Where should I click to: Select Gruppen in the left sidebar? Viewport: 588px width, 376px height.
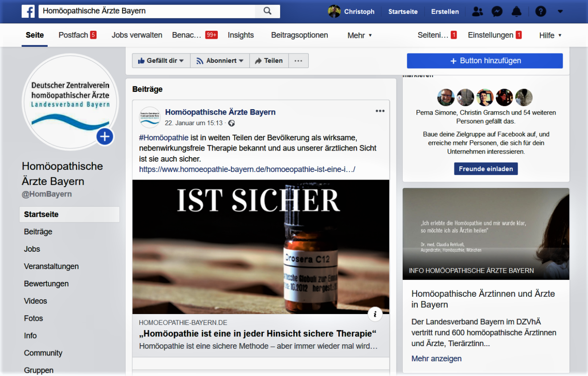[39, 370]
